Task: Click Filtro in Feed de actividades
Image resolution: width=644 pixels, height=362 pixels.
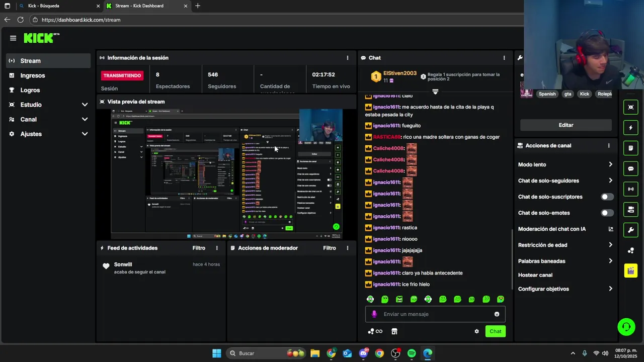Action: coord(199,248)
